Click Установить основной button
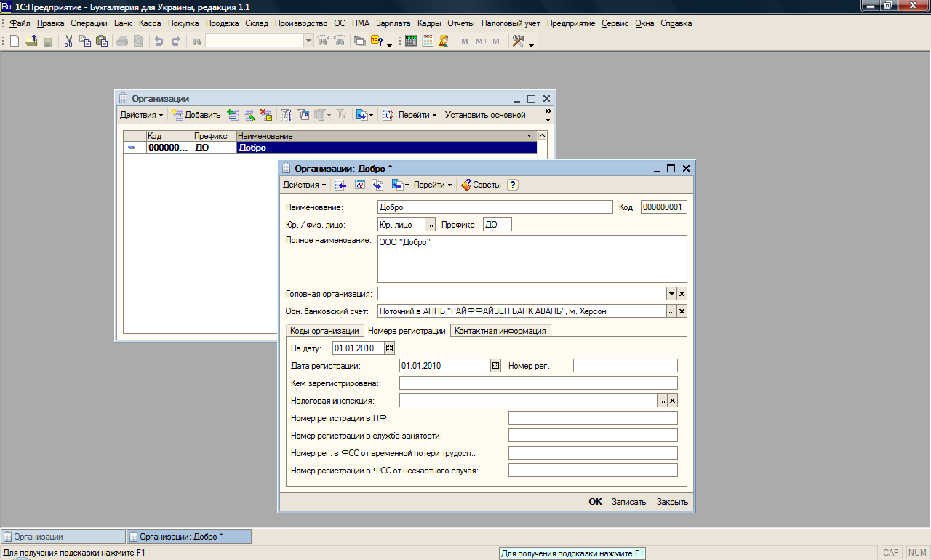This screenshot has width=931, height=560. pyautogui.click(x=485, y=115)
